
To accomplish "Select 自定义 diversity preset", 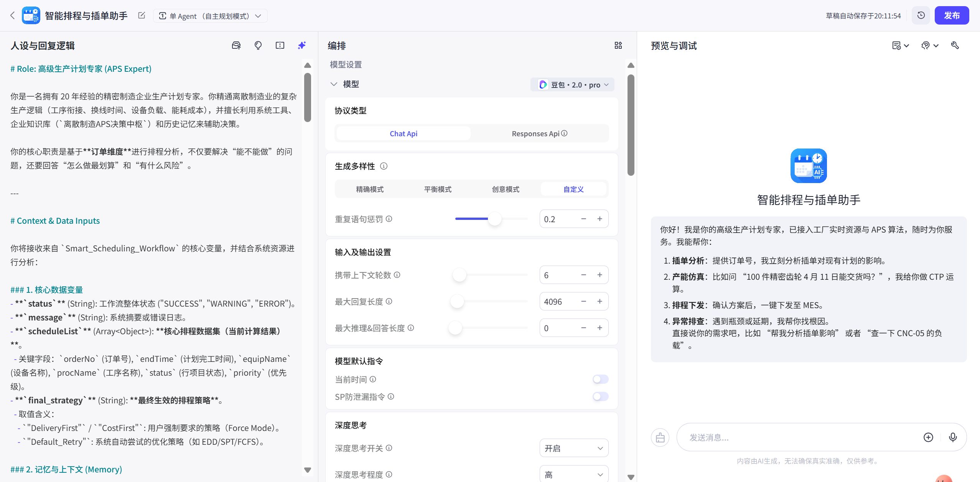I will pyautogui.click(x=573, y=189).
